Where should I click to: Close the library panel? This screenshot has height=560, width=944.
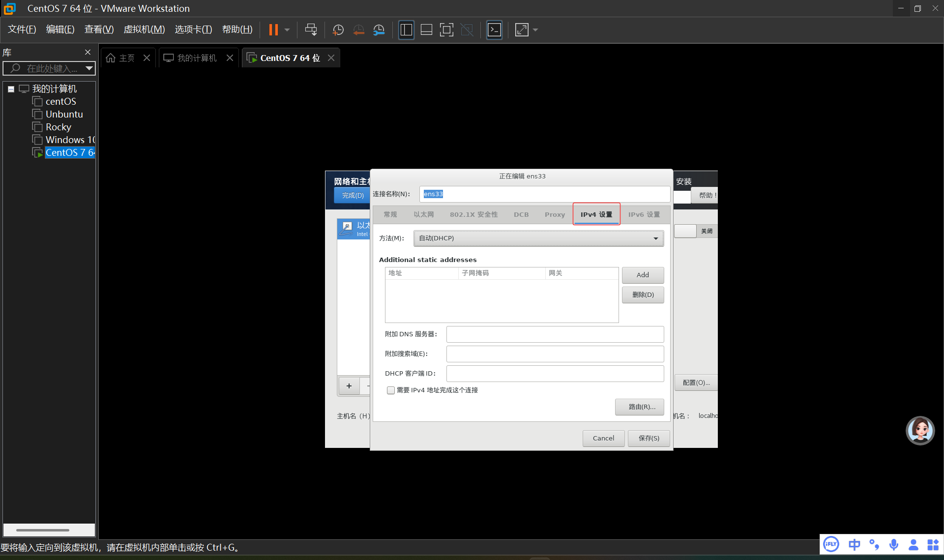(88, 52)
